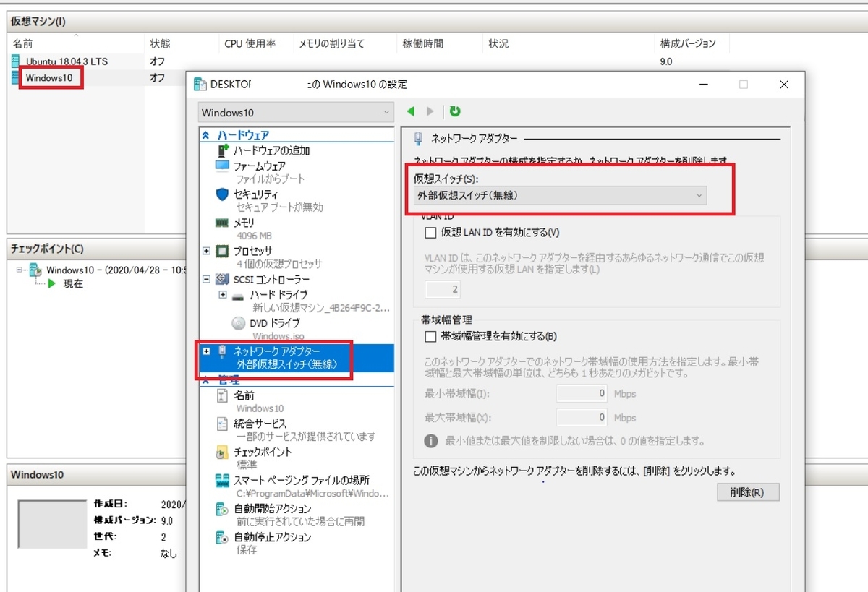The height and width of the screenshot is (592, 868).
Task: Click the gray forward arrow in settings toolbar
Action: point(430,111)
